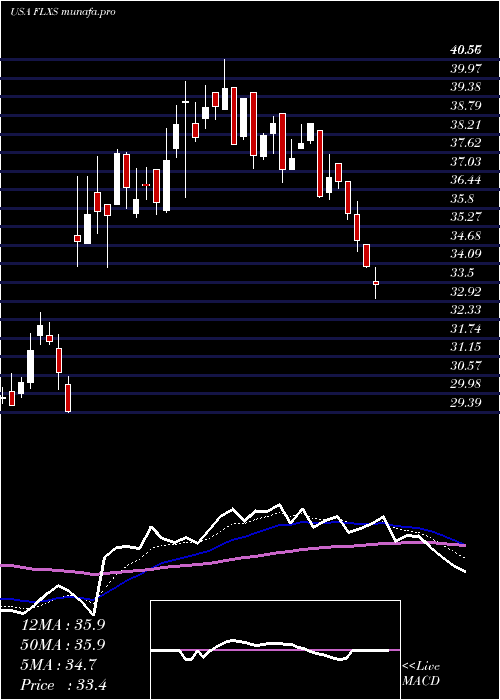The image size is (500, 700).
Task: Click the 31.74 price axis label
Action: click(466, 329)
